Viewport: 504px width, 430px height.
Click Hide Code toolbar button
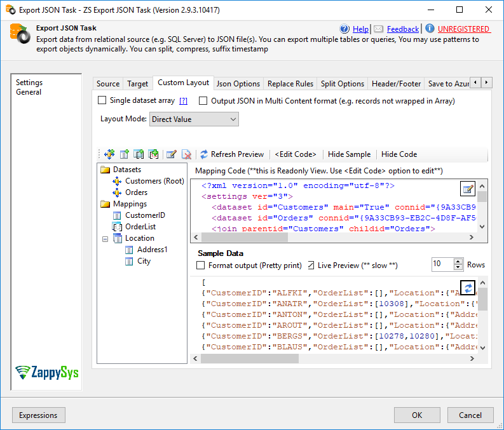pos(399,154)
